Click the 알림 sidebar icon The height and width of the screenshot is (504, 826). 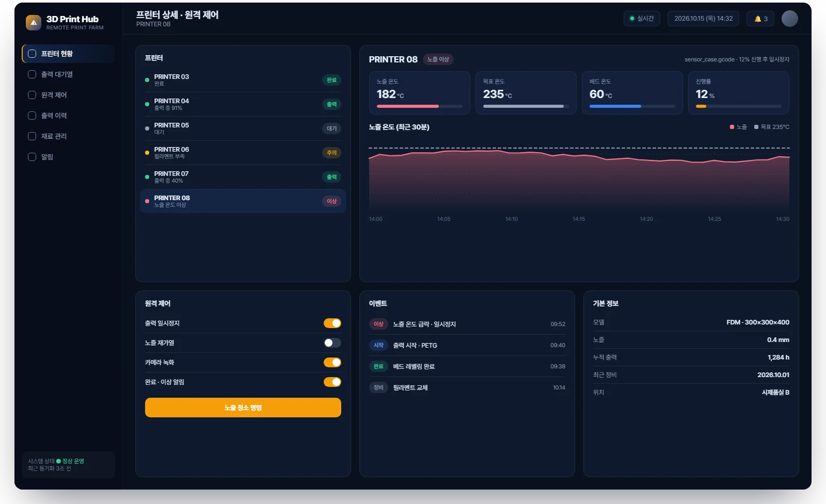[32, 157]
